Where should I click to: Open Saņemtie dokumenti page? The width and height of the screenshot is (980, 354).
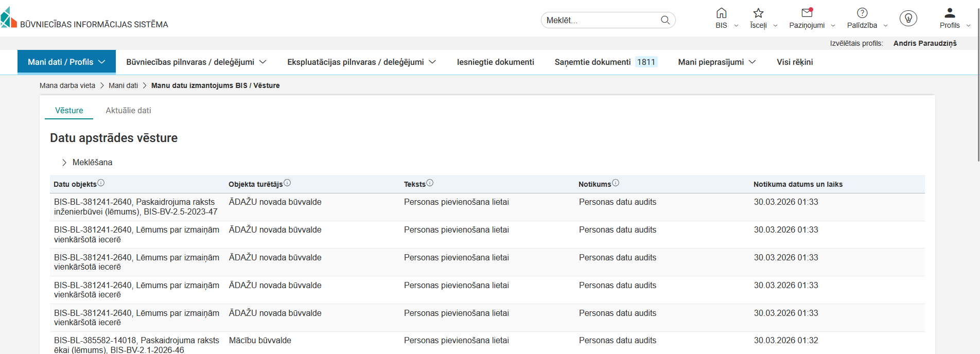click(592, 62)
